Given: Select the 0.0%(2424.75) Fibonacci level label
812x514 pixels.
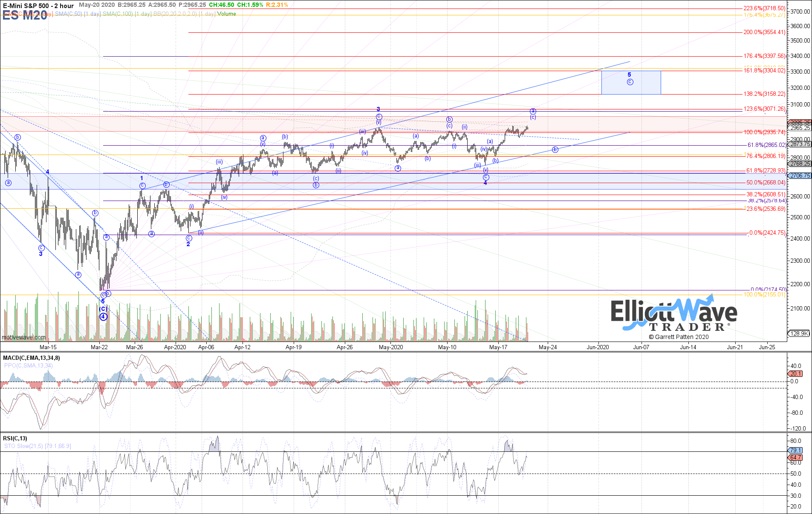Looking at the screenshot, I should [767, 233].
